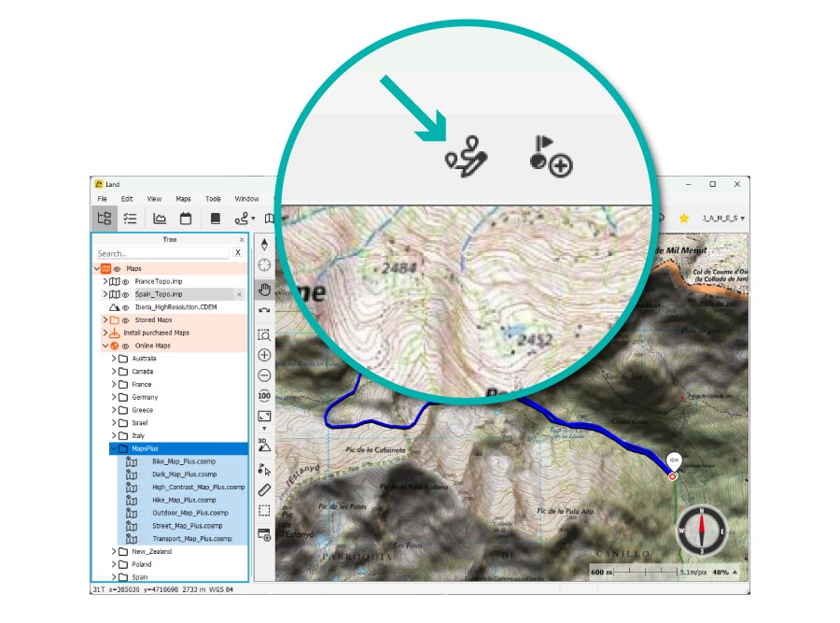Open the Tools menu
Screen dimensions: 840x623
coord(213,198)
